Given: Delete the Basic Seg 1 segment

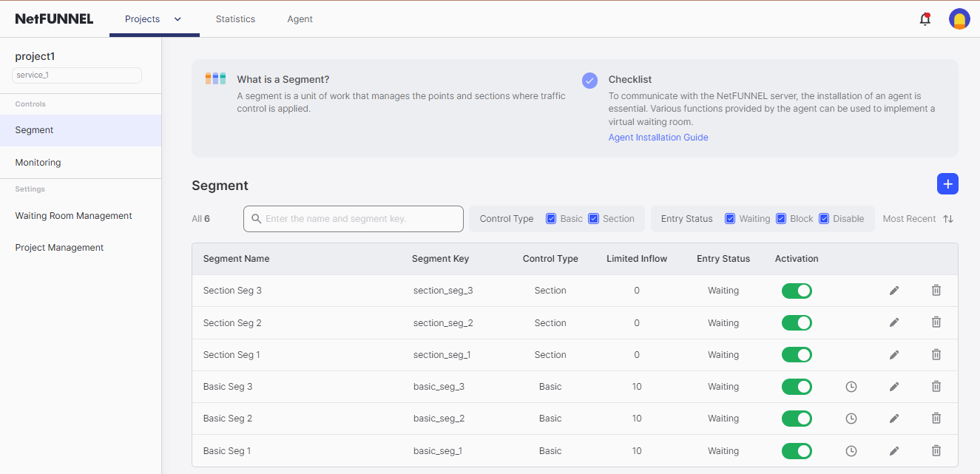Looking at the screenshot, I should 936,450.
